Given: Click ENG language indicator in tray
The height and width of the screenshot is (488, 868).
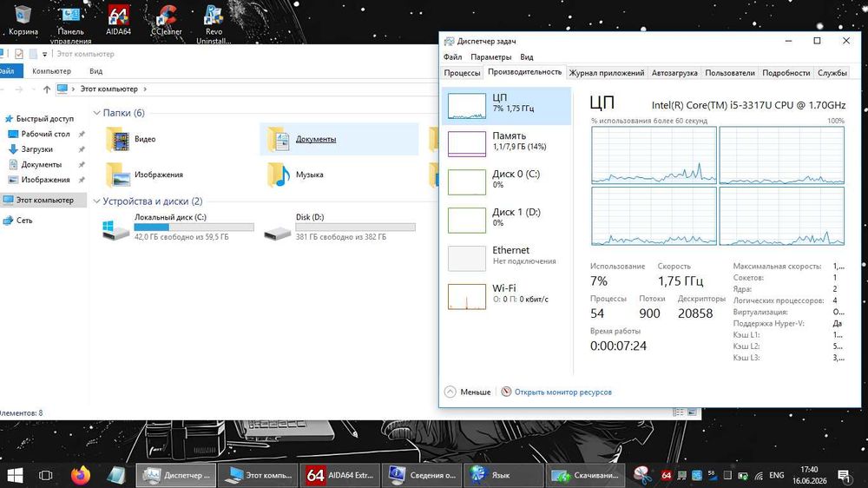Looking at the screenshot, I should 777,475.
